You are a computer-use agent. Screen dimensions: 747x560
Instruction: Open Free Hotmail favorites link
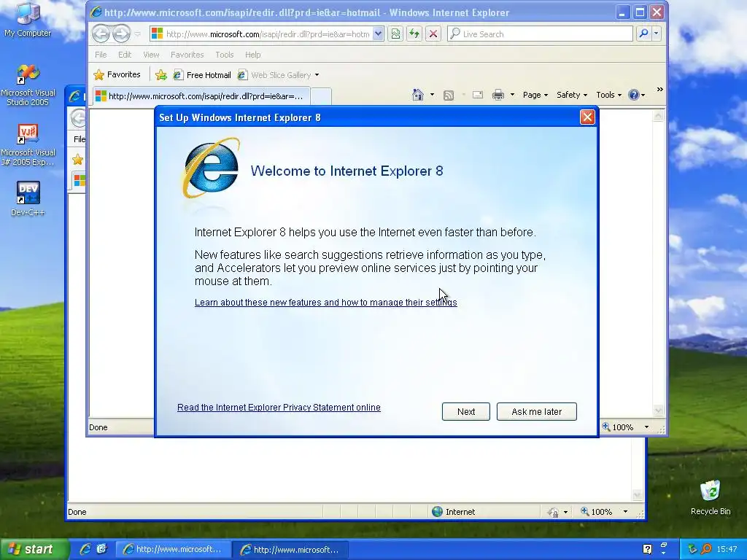tap(202, 75)
